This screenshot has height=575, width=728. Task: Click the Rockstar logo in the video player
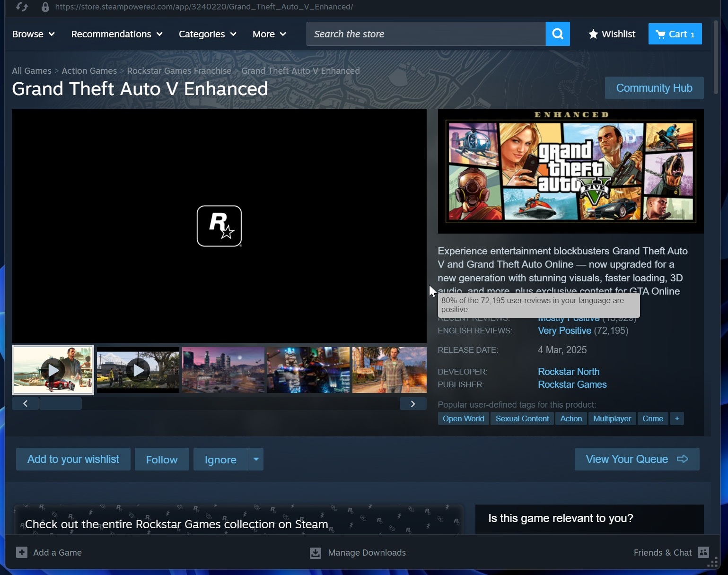pyautogui.click(x=219, y=226)
